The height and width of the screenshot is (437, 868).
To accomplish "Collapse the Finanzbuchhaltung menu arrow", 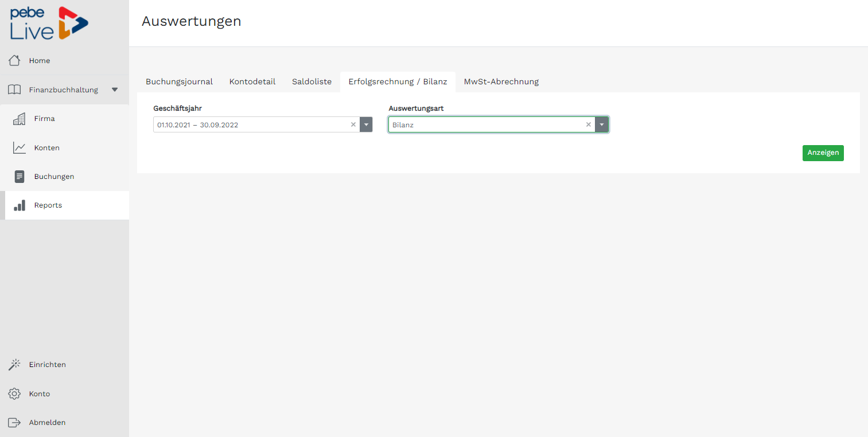I will pos(115,89).
